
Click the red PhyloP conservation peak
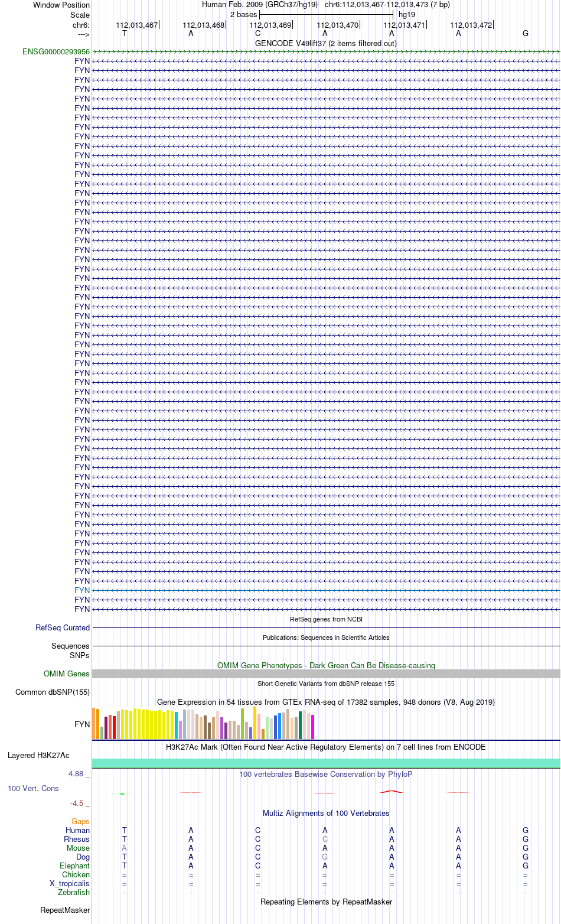[x=392, y=791]
